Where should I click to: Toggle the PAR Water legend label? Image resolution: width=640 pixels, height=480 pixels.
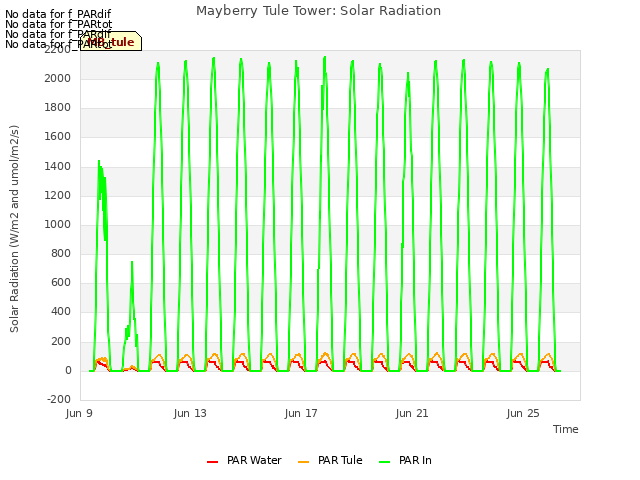[x=254, y=460]
